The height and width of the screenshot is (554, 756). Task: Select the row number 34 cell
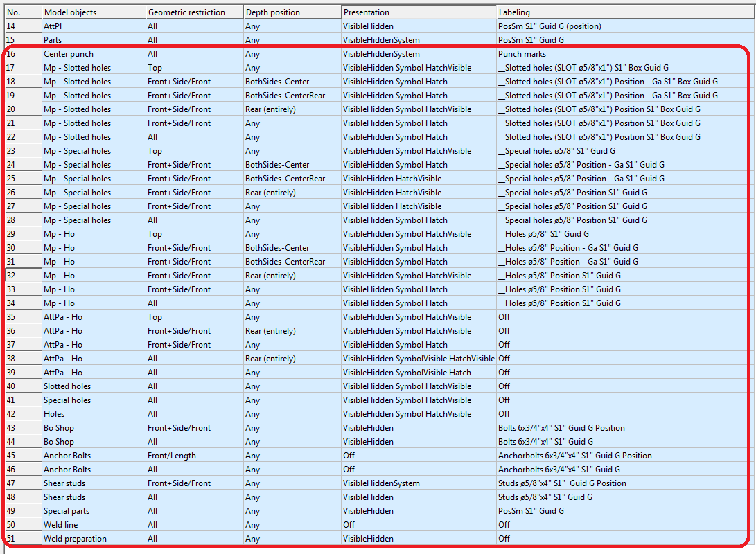23,303
